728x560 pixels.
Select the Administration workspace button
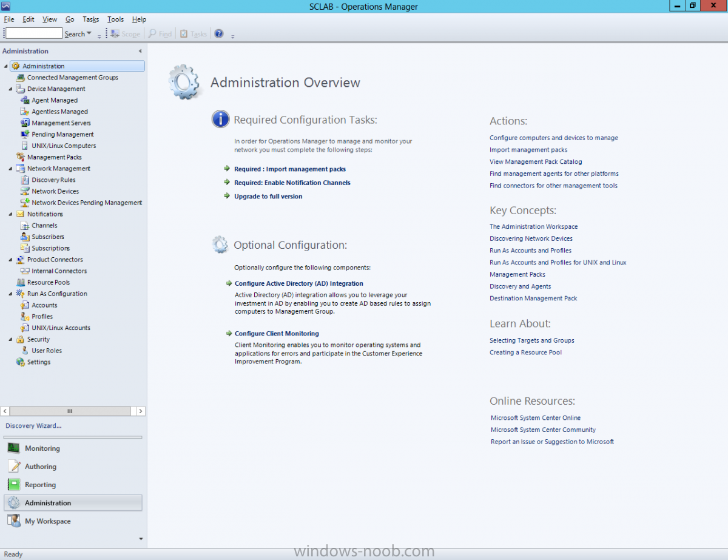coord(73,503)
